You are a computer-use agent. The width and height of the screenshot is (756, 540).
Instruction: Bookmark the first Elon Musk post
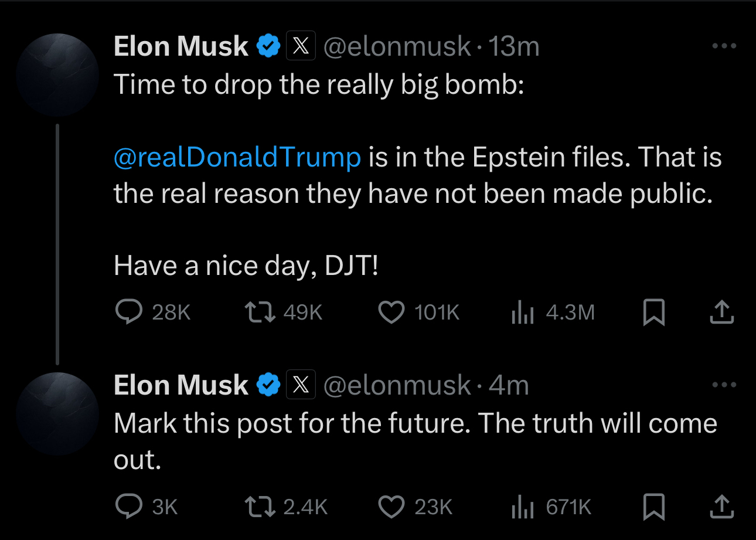(x=653, y=312)
